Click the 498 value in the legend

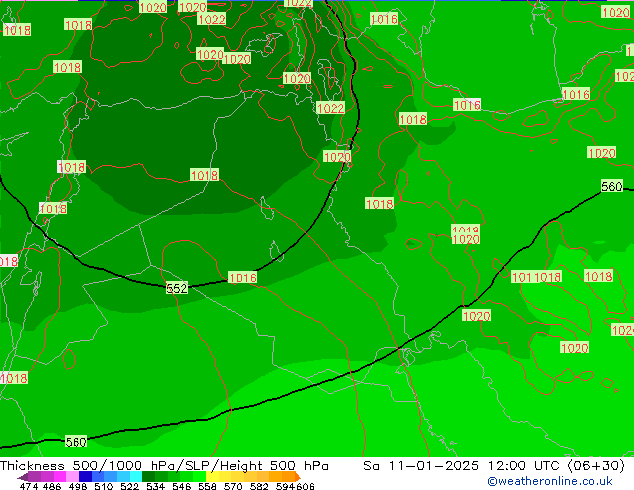tap(78, 486)
